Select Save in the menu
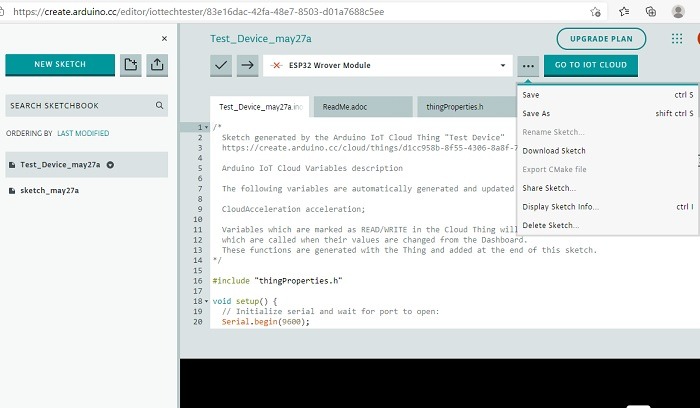This screenshot has height=408, width=700. tap(607, 95)
